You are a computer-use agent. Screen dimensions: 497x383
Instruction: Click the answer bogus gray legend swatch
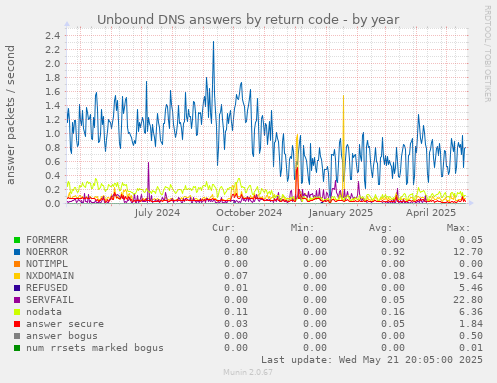17,336
